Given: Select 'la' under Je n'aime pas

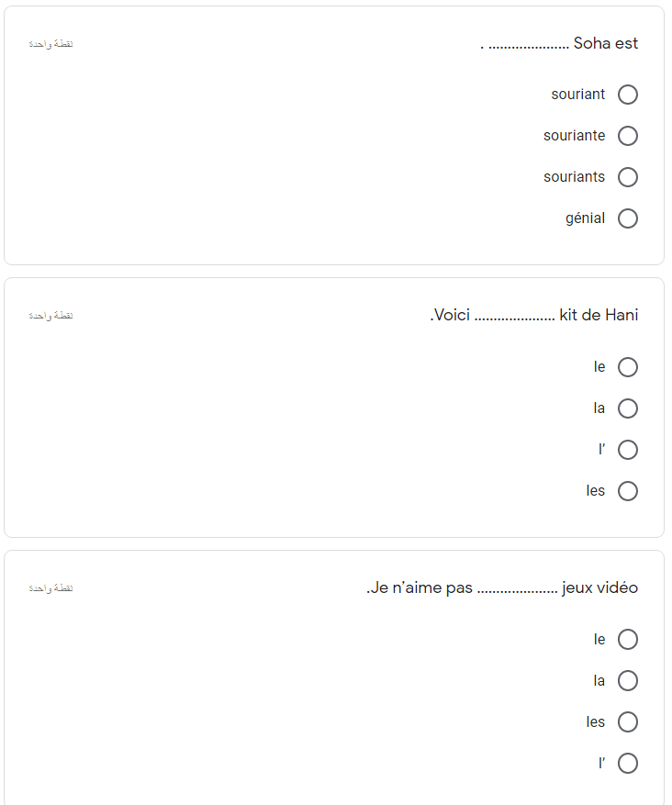Looking at the screenshot, I should pyautogui.click(x=627, y=681).
